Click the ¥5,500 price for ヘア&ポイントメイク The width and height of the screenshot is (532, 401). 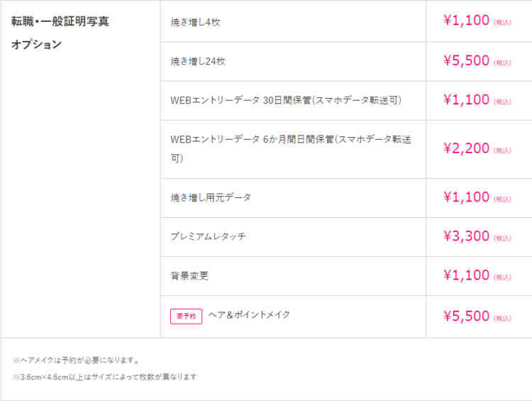tap(477, 317)
